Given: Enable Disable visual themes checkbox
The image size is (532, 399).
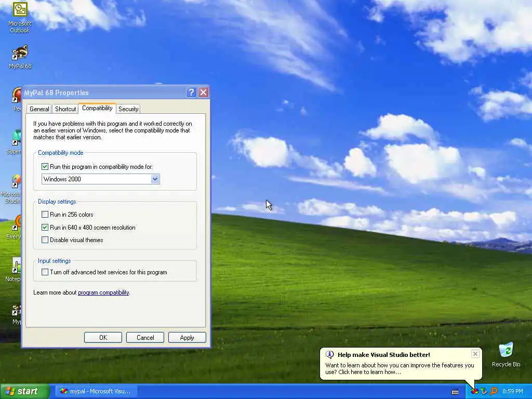Looking at the screenshot, I should point(45,240).
